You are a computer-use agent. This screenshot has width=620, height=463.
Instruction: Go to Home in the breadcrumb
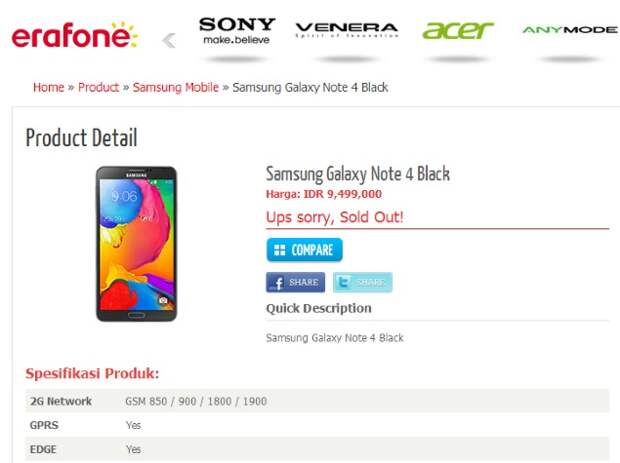(49, 87)
